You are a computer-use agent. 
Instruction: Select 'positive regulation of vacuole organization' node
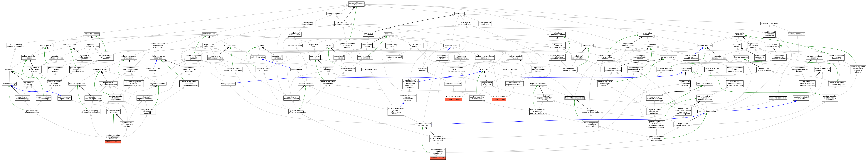click(91, 111)
